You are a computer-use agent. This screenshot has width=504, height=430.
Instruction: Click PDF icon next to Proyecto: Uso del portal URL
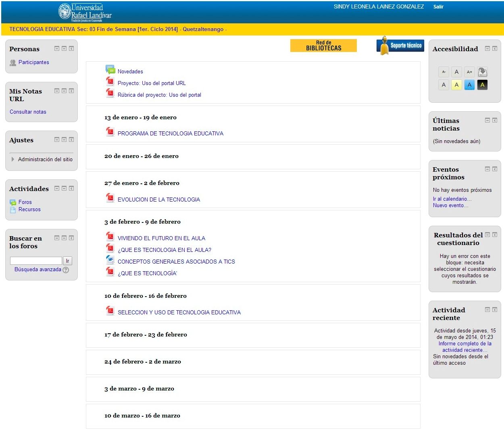pos(110,81)
